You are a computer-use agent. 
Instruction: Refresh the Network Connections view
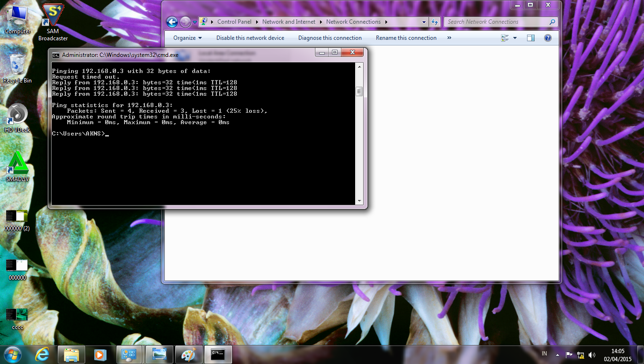(x=435, y=22)
